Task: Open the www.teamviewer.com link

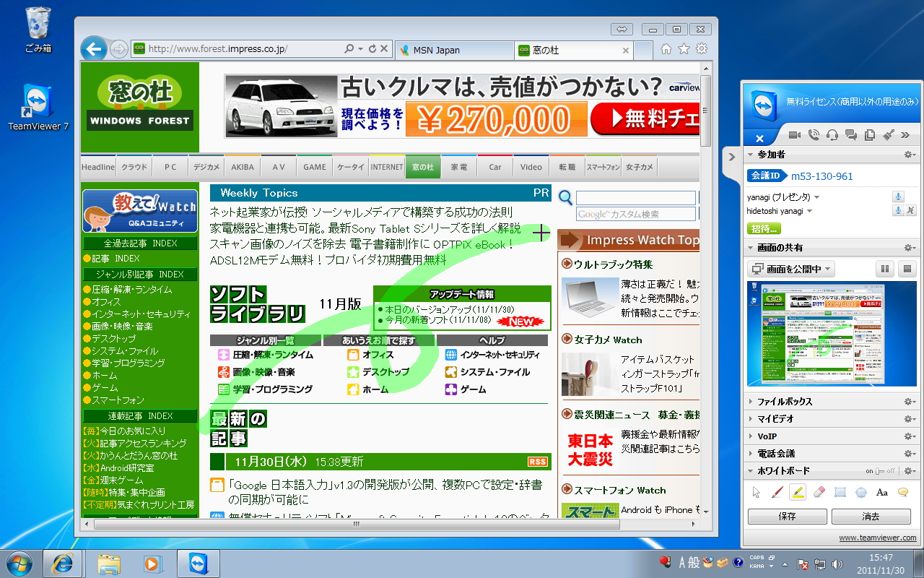Action: pos(878,538)
